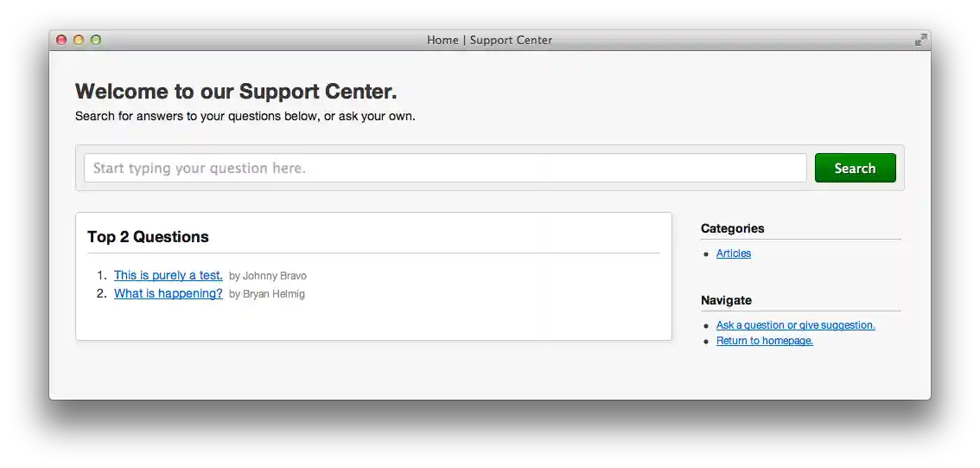Image resolution: width=980 pixels, height=468 pixels.
Task: Focus the 'Start typing your question here' field
Action: [x=444, y=168]
